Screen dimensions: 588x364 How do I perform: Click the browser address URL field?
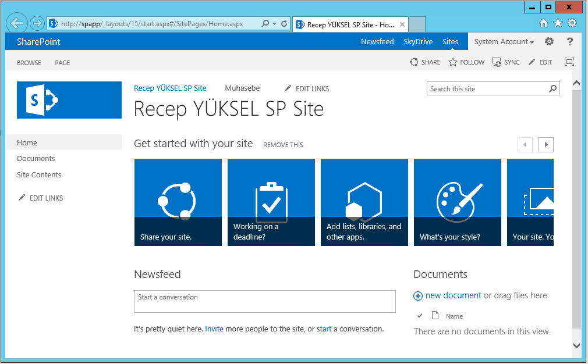[152, 24]
